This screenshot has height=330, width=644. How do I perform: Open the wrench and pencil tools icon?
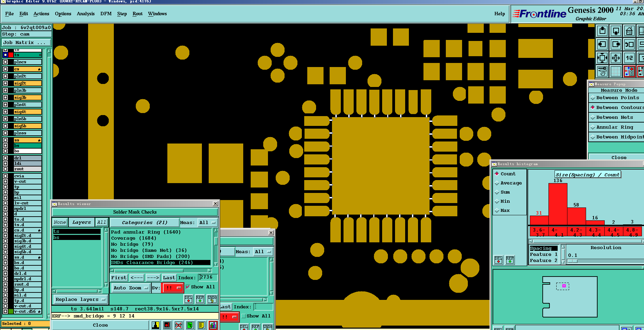tap(602, 71)
